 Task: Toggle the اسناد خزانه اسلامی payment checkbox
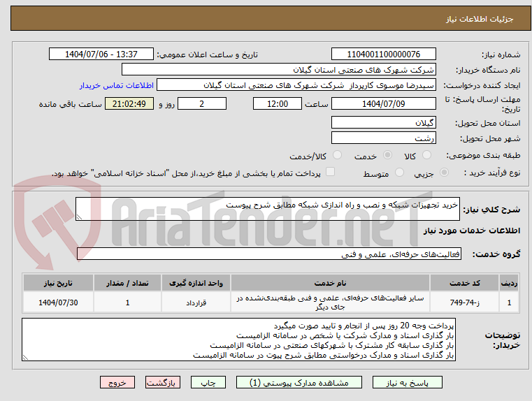point(330,172)
